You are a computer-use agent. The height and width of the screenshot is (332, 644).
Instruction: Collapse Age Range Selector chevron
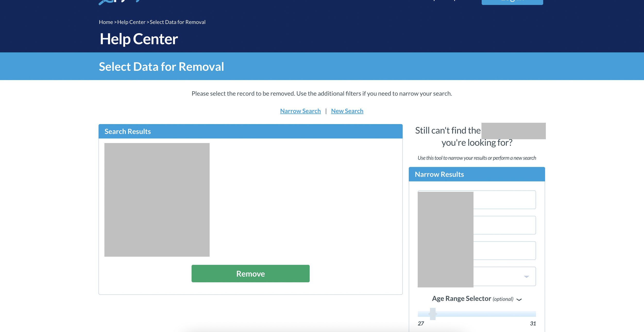[x=519, y=300]
